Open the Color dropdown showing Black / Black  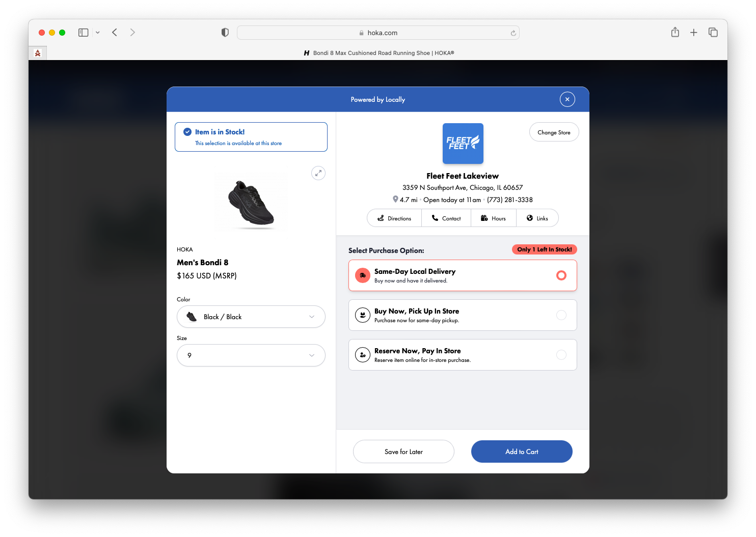[251, 317]
